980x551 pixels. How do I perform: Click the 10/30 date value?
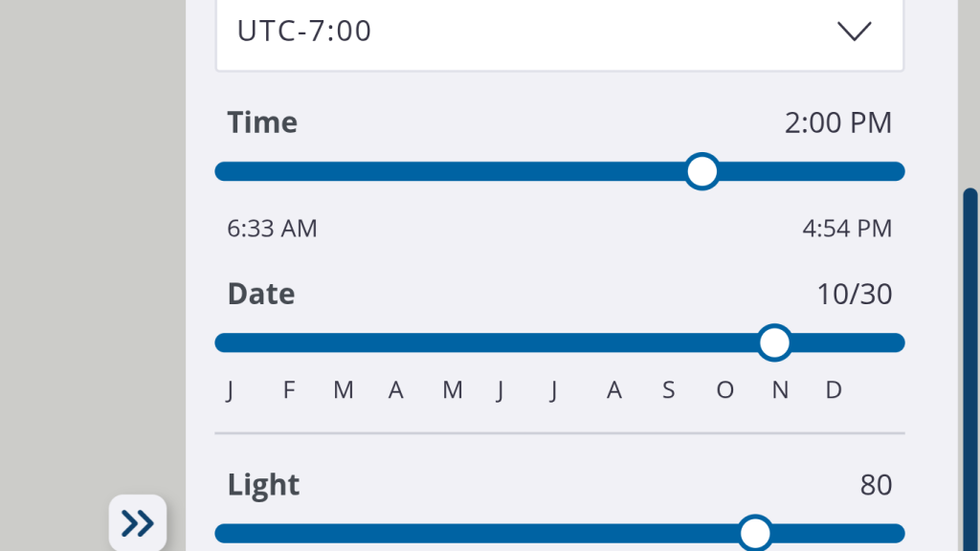coord(855,294)
